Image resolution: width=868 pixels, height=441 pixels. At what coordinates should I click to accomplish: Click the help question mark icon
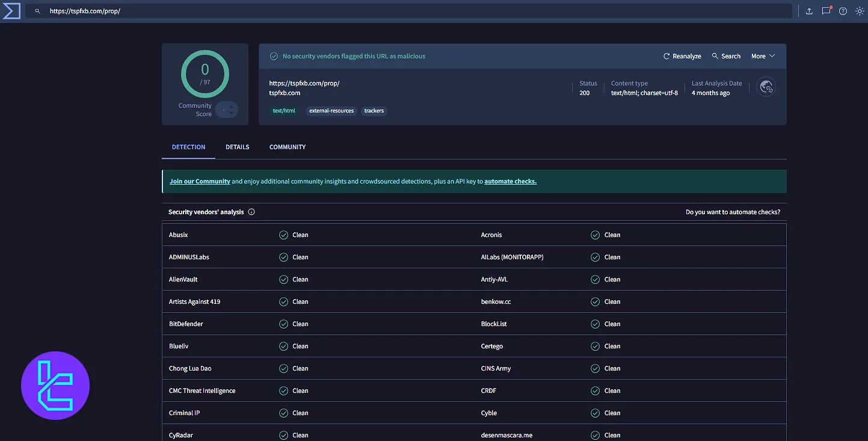(842, 10)
